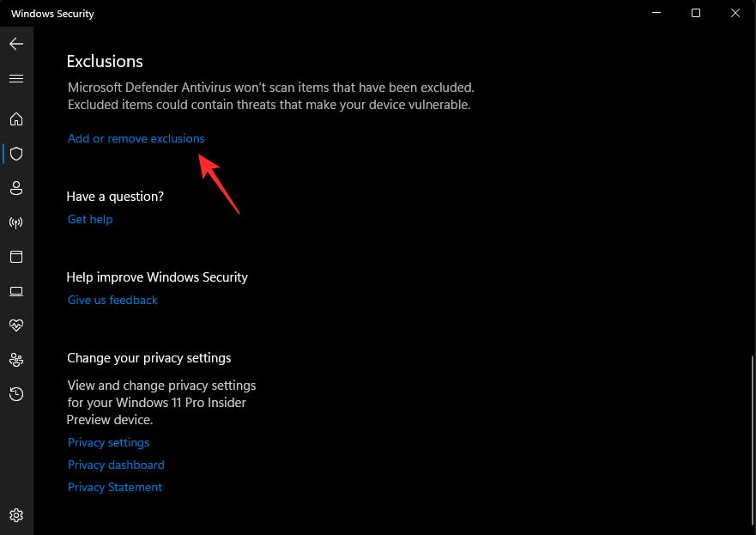View the Privacy Statement link

pos(115,487)
